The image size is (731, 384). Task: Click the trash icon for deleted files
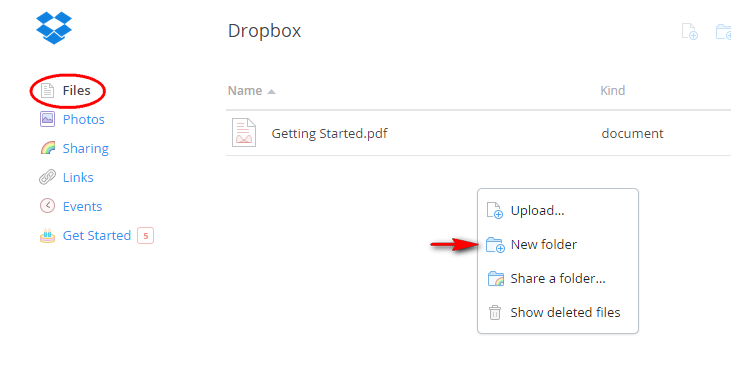495,312
